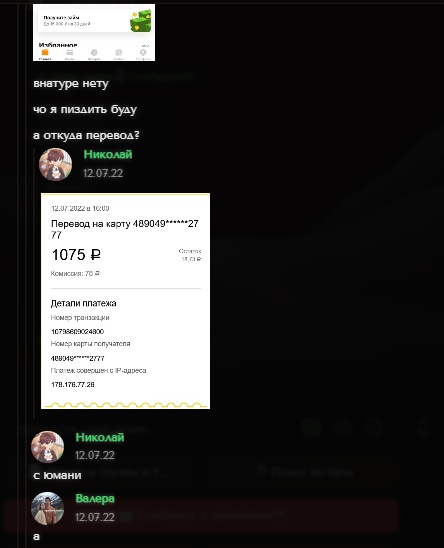
Task: Click the "Детали платежа" heading in the receipt
Action: click(x=84, y=303)
